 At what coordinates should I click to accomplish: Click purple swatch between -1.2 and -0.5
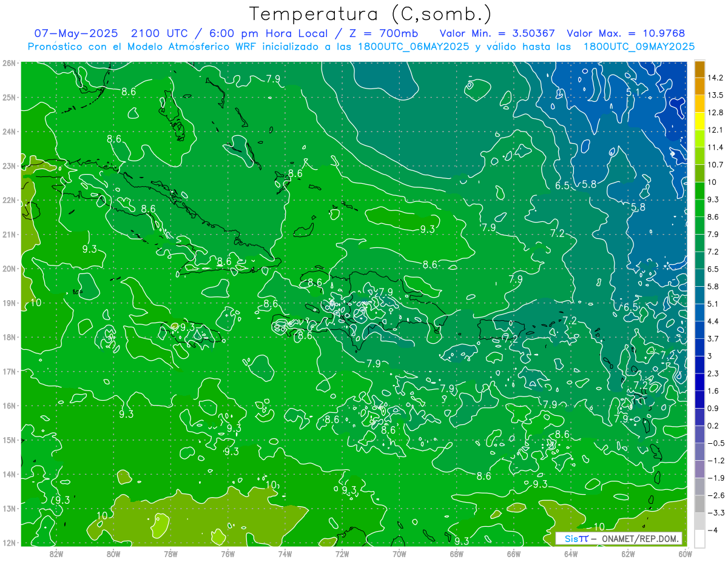tap(699, 451)
